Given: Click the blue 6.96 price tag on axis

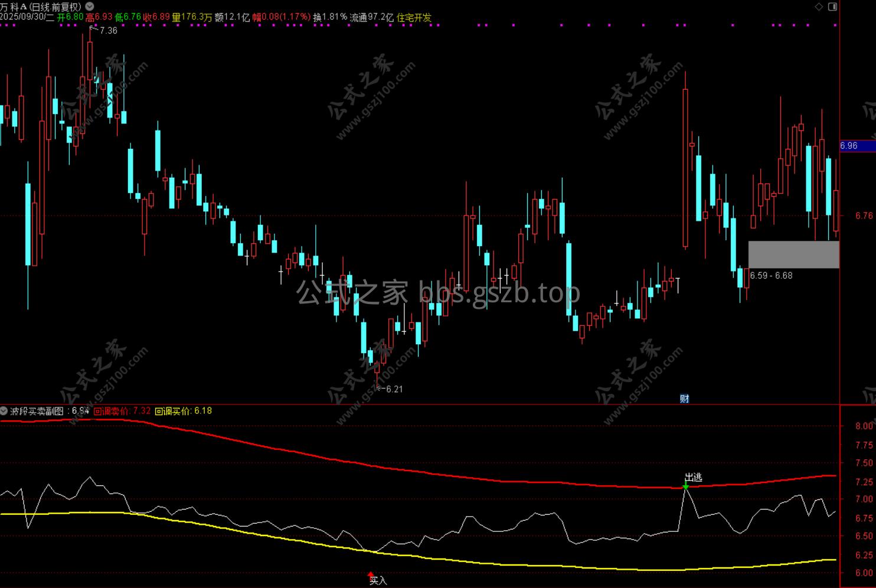Looking at the screenshot, I should (857, 146).
